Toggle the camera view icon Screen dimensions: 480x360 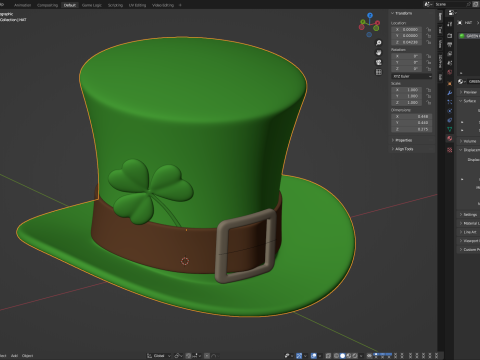[x=379, y=62]
